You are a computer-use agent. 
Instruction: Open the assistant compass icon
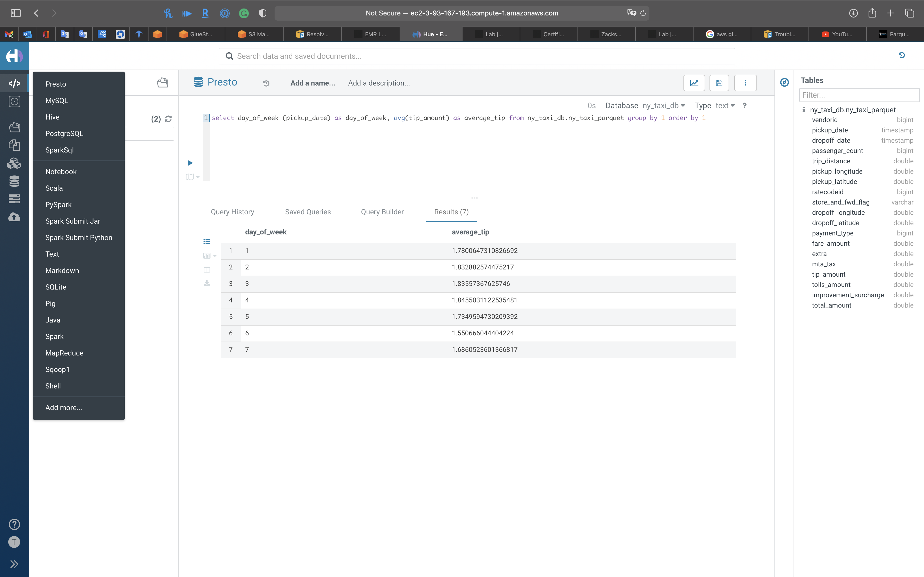click(x=784, y=82)
